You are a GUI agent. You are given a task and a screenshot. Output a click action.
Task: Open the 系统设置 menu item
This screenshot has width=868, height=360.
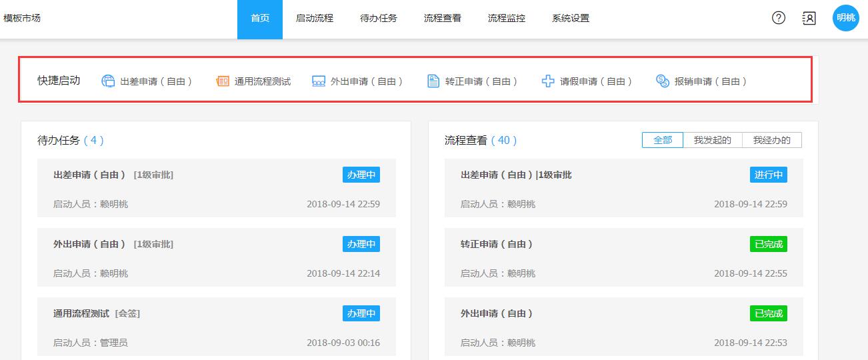(x=571, y=19)
